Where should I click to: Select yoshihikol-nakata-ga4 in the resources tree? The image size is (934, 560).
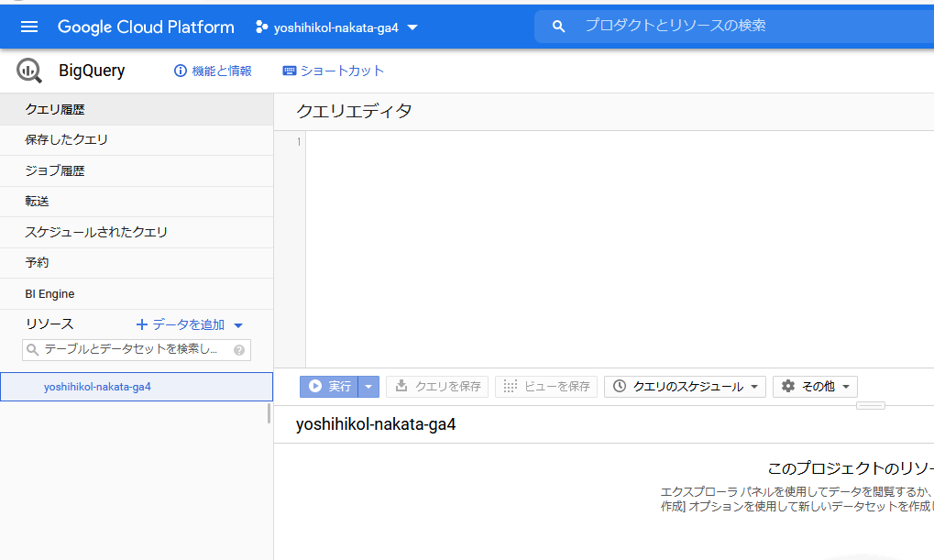137,387
